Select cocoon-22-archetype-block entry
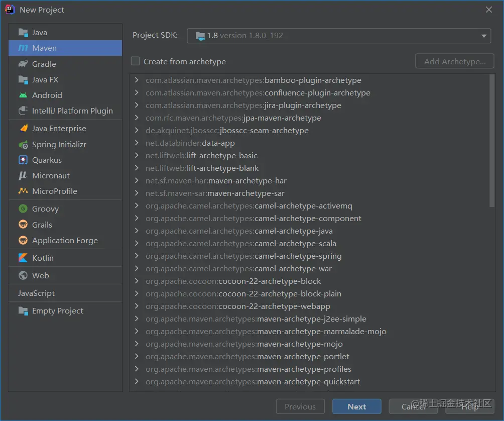Screen dimensions: 504x421 [x=233, y=281]
